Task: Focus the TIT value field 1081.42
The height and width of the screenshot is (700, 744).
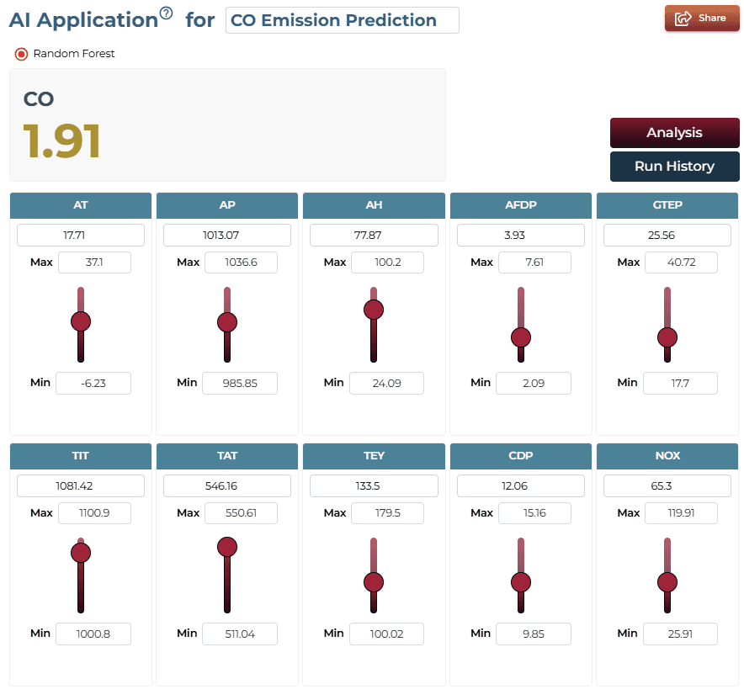Action: point(81,486)
